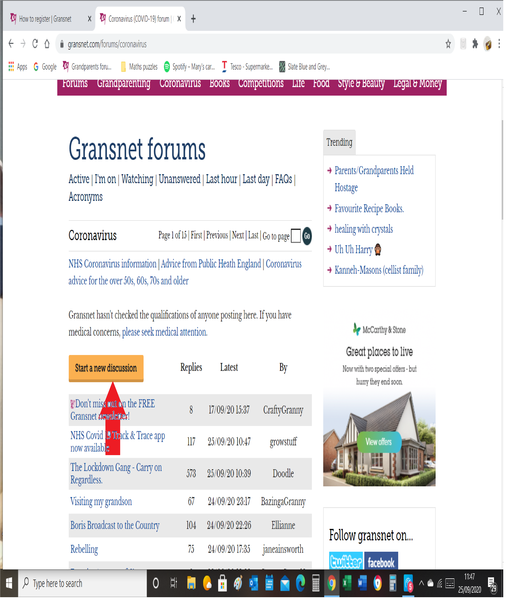The height and width of the screenshot is (600, 508).
Task: Open Microsoft Edge from the taskbar
Action: [x=301, y=584]
